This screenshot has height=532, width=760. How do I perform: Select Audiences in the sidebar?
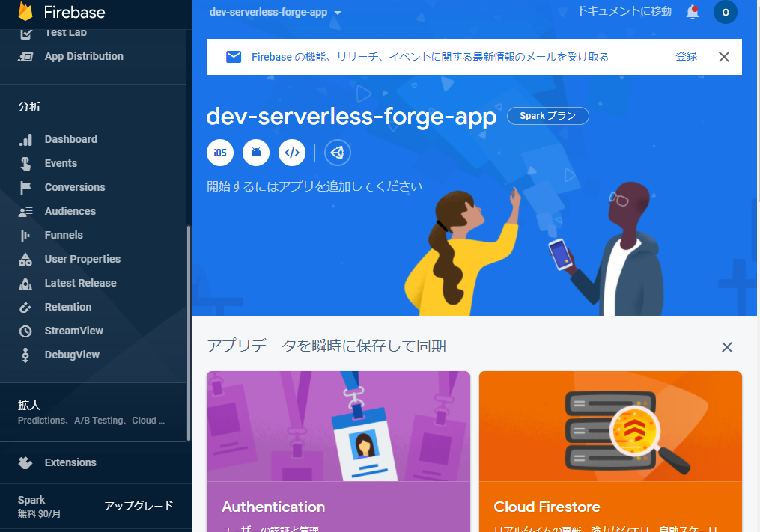tap(70, 211)
